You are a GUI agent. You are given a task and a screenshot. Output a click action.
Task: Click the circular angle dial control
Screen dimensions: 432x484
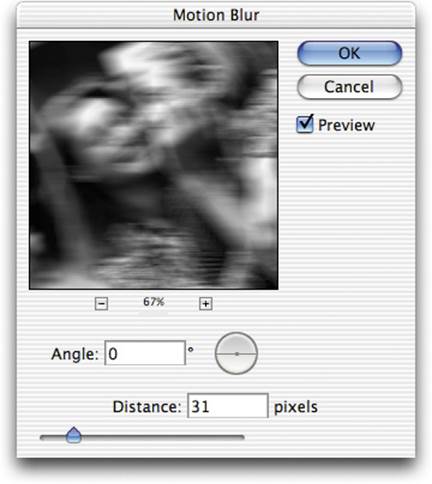[236, 353]
